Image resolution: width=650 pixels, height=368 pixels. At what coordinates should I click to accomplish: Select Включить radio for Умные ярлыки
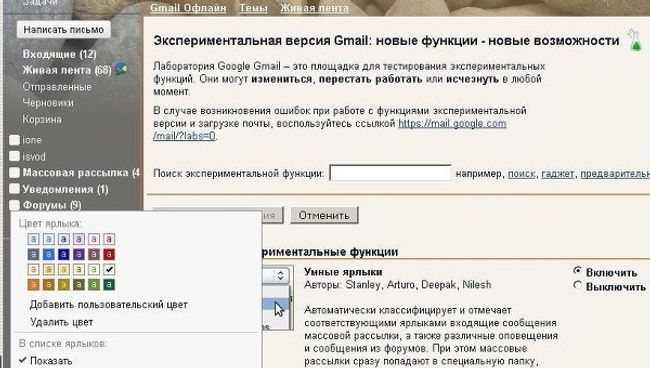pos(577,271)
